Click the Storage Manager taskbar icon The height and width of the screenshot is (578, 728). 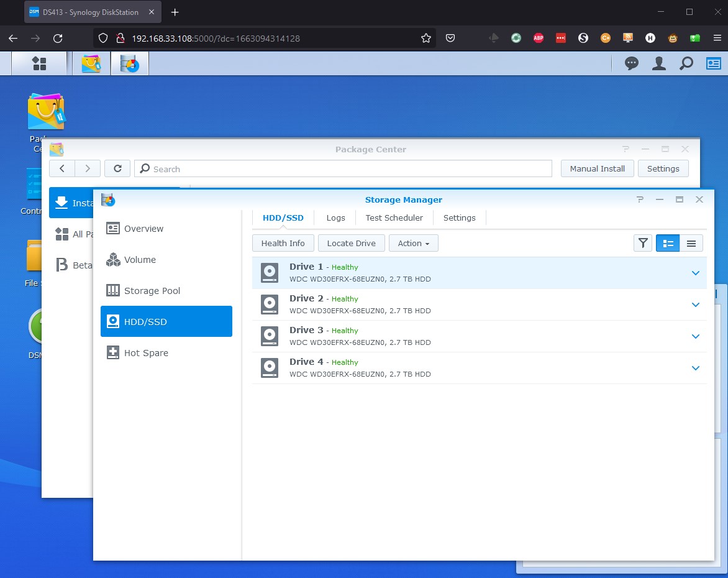pyautogui.click(x=129, y=63)
